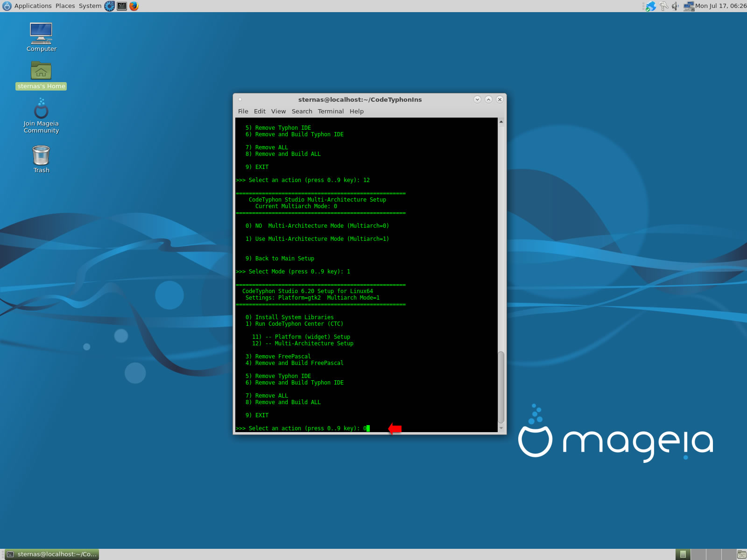The height and width of the screenshot is (560, 747).
Task: Click the update applet globe icon
Action: (651, 6)
